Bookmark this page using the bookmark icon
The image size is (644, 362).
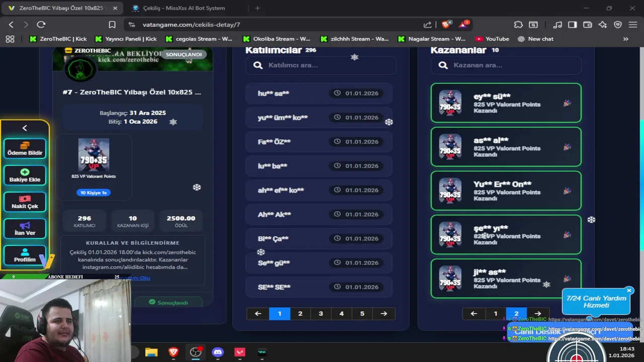(112, 25)
